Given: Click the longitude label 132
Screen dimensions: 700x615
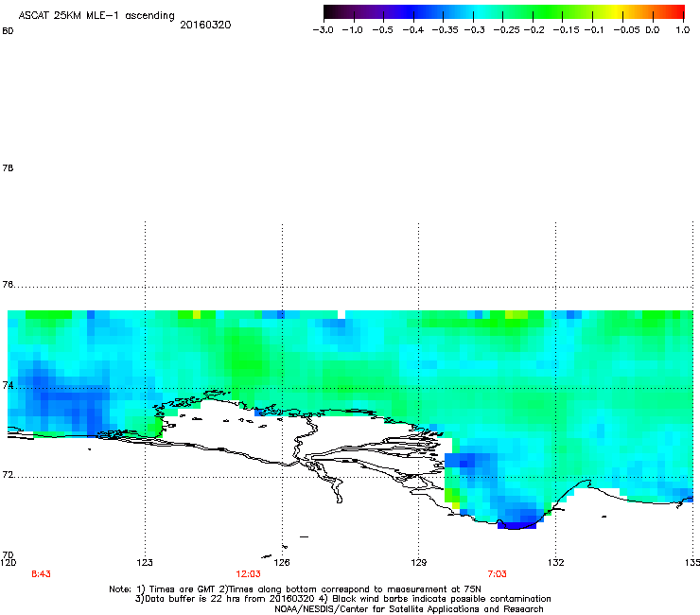Looking at the screenshot, I should [x=556, y=562].
